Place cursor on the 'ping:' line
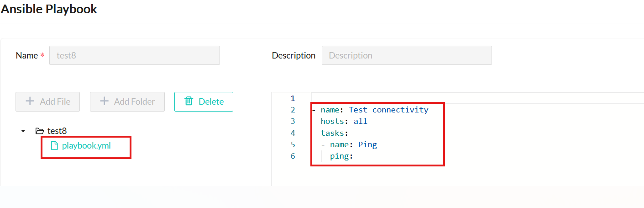This screenshot has width=644, height=208. [342, 156]
